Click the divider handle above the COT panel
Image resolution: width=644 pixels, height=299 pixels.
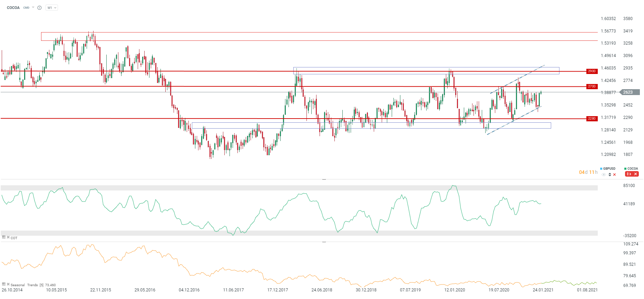[324, 179]
